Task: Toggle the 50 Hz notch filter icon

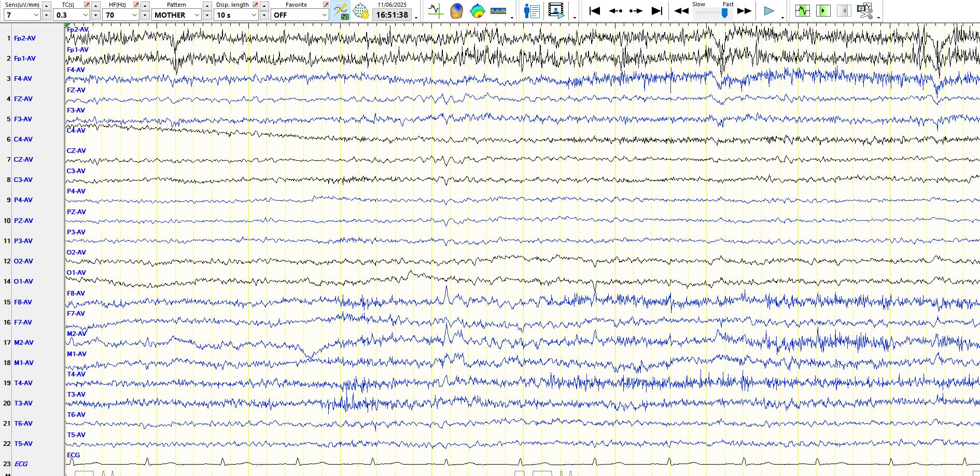Action: coord(341,11)
